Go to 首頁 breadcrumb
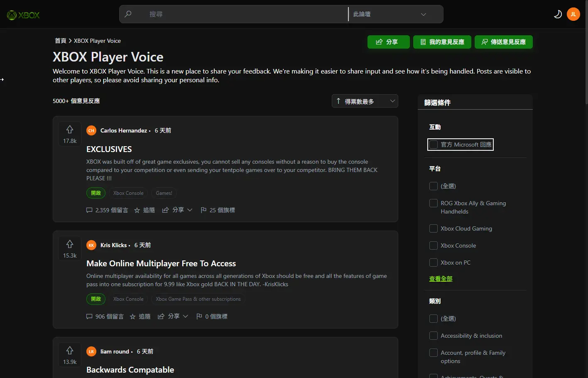The width and height of the screenshot is (588, 378). [61, 41]
